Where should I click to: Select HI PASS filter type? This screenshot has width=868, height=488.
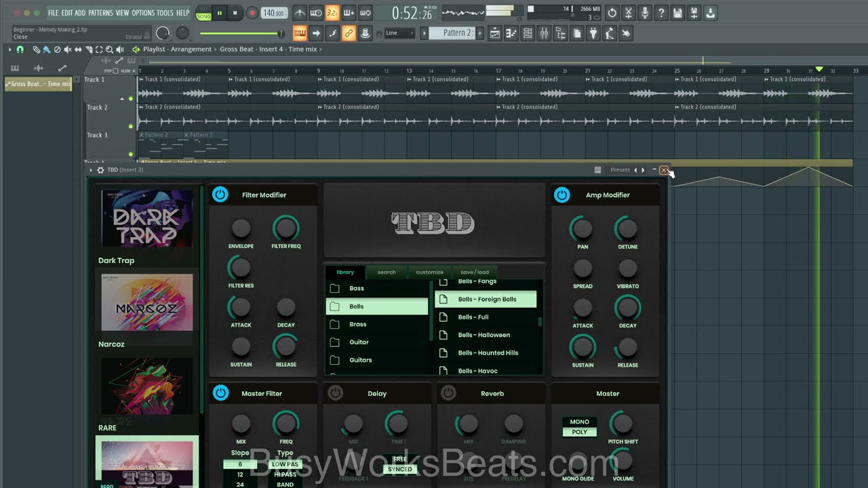285,474
